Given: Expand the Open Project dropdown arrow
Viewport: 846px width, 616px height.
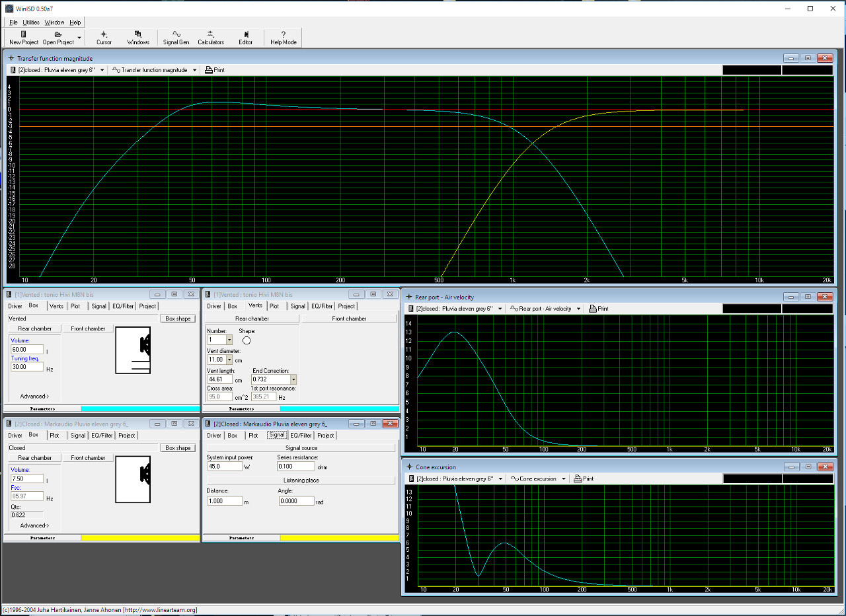Looking at the screenshot, I should pos(79,38).
